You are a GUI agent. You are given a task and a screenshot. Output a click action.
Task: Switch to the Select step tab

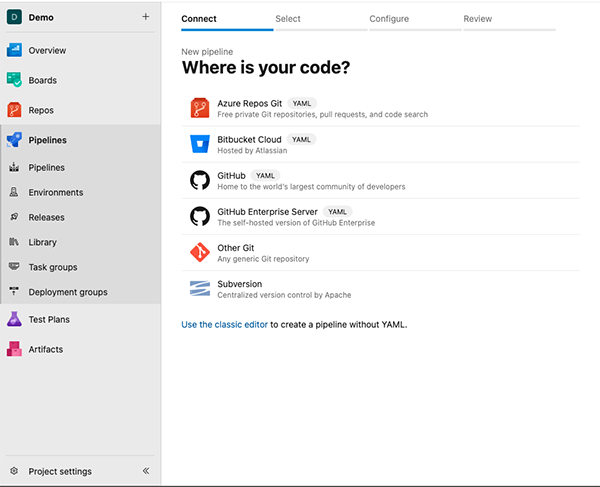click(x=288, y=19)
